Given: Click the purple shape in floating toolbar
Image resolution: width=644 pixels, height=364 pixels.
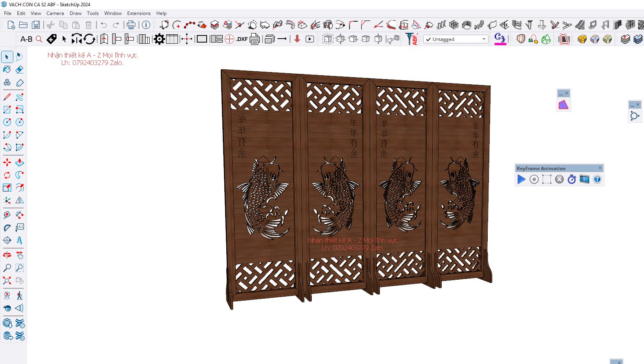Looking at the screenshot, I should [563, 105].
